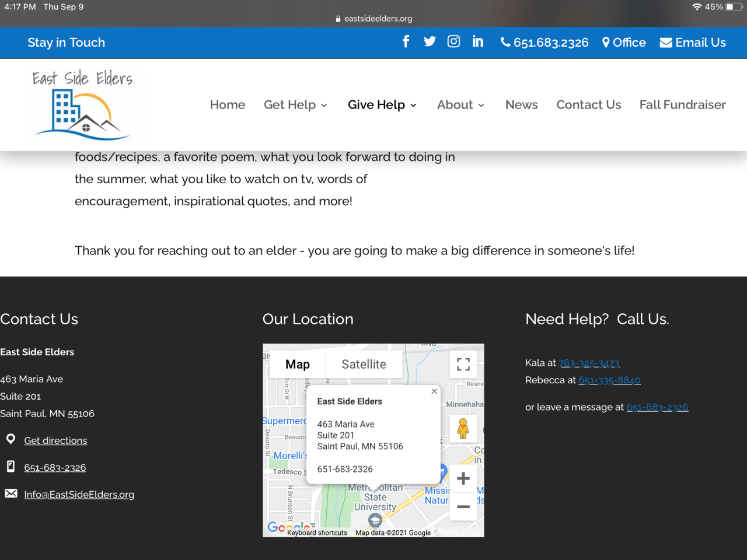Click the location pin beside Get directions

tap(11, 439)
